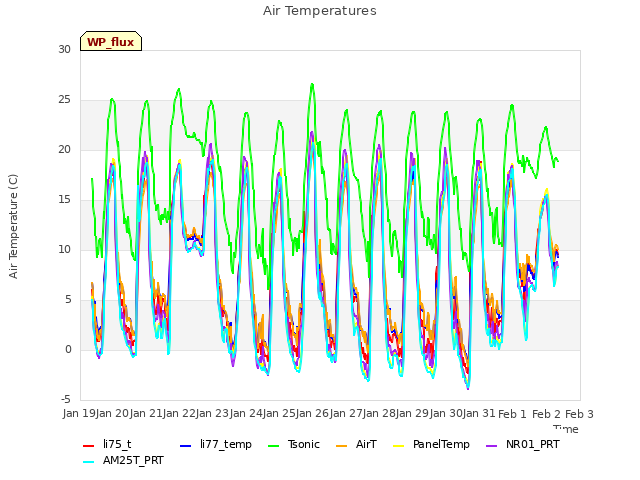640x480 pixels.
Task: Click the Feb 3 x-axis tick label
Action: [579, 414]
